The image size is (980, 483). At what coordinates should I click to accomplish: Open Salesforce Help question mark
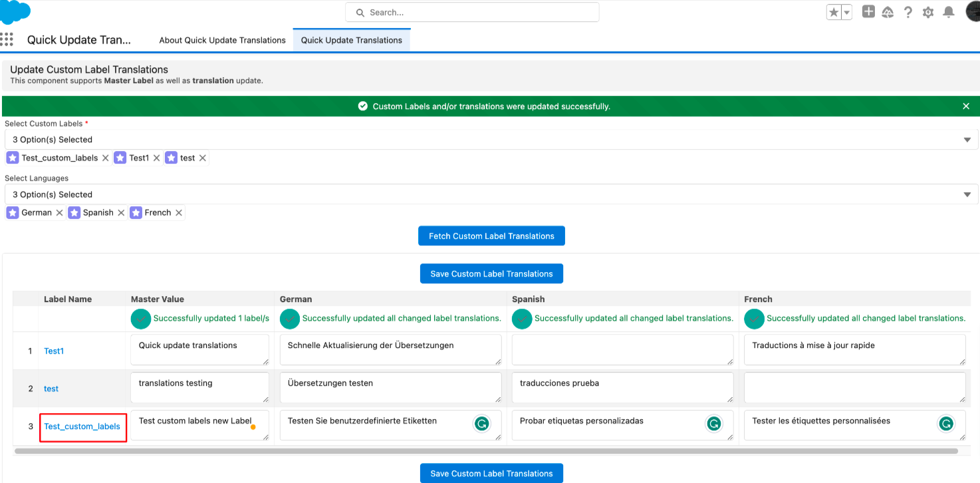tap(908, 12)
